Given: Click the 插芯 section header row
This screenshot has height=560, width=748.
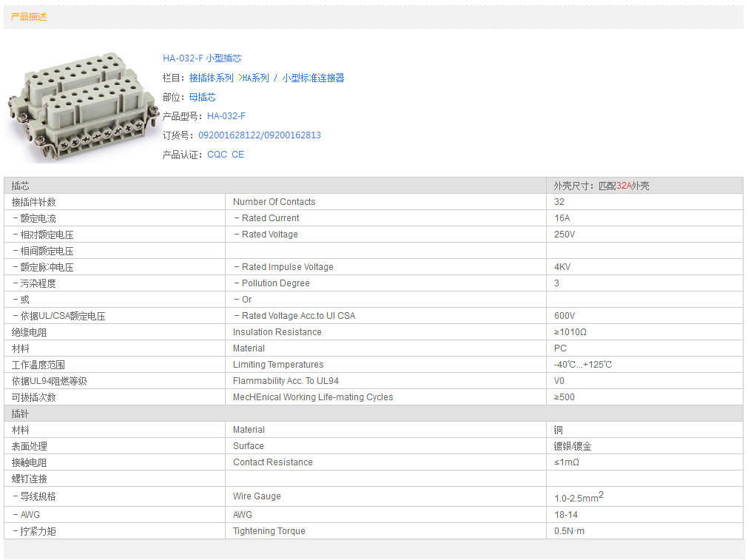Looking at the screenshot, I should [21, 186].
